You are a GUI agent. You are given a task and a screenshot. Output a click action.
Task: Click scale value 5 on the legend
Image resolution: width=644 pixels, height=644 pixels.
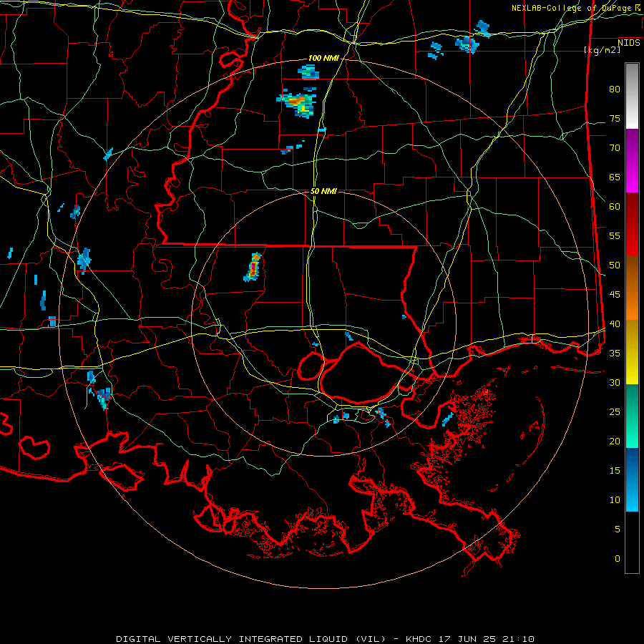(618, 530)
